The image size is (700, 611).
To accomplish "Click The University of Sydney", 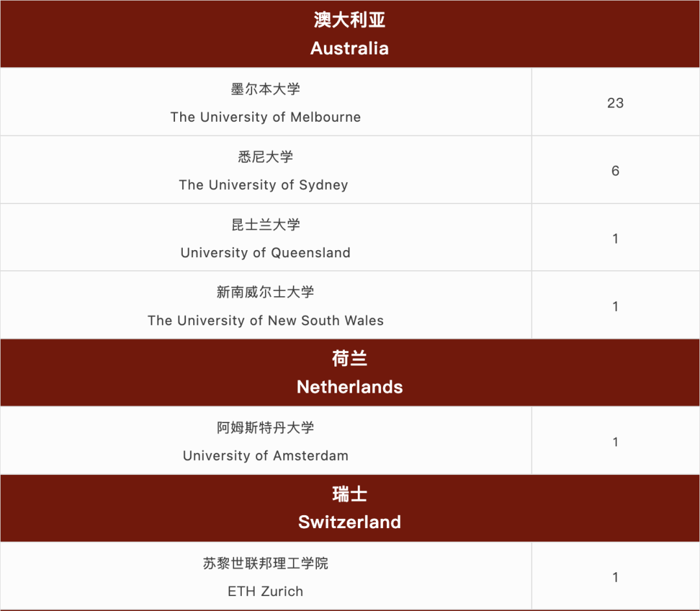I will pyautogui.click(x=263, y=185).
